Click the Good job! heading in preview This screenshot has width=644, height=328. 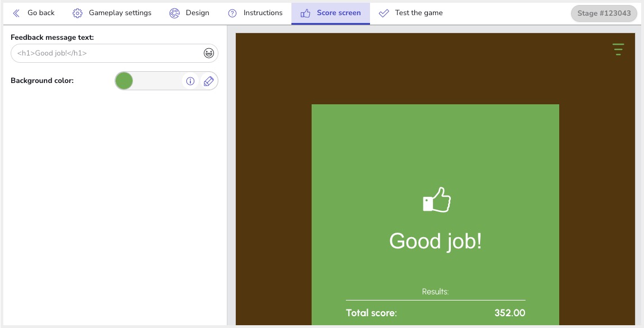tap(435, 241)
